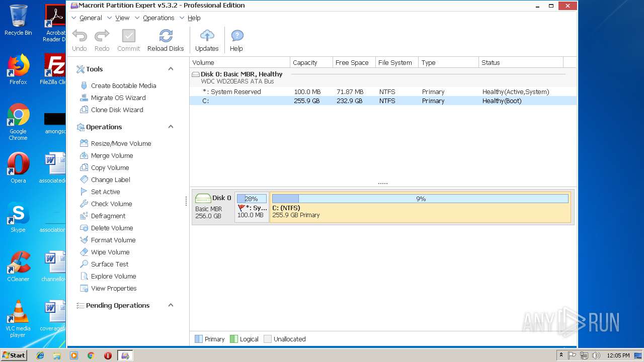Click the Resize/Move Volume icon
Viewport: 644px width, 362px height.
pyautogui.click(x=84, y=143)
